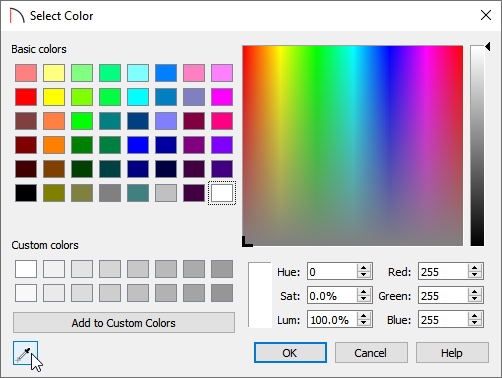502x378 pixels.
Task: Select the pure blue basic swatch
Action: 138,145
